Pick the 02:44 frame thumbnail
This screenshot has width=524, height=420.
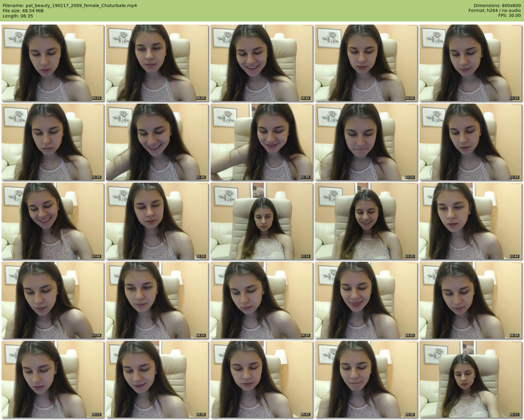click(x=53, y=221)
